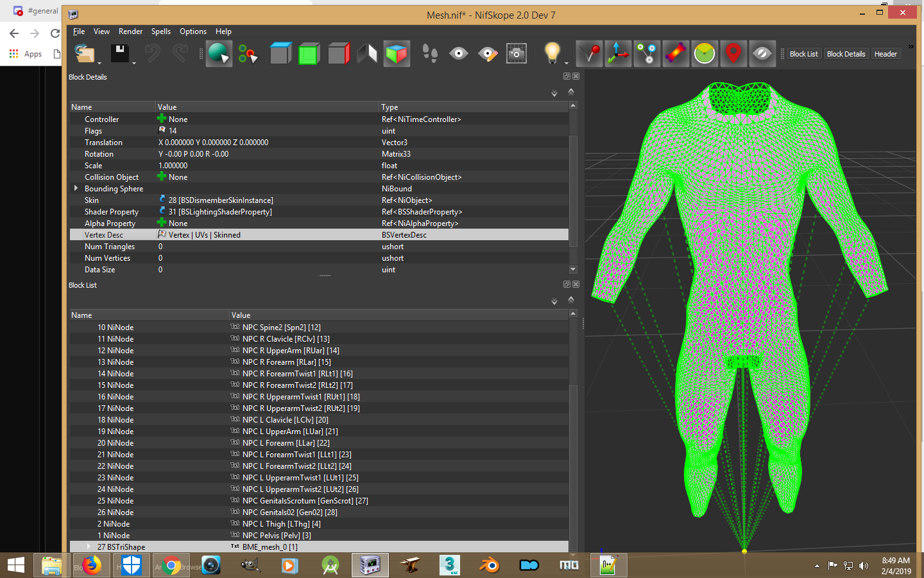
Task: Click the Shader Property link icon
Action: point(162,211)
